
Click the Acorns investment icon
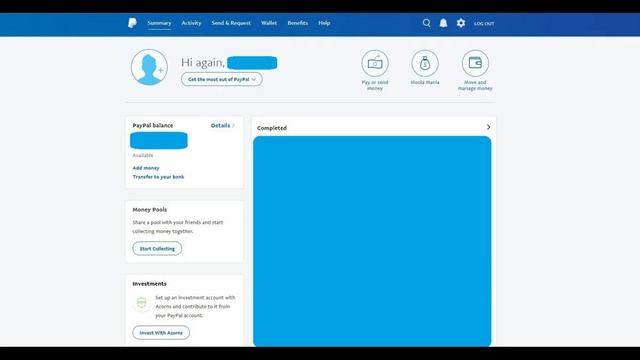pyautogui.click(x=142, y=303)
